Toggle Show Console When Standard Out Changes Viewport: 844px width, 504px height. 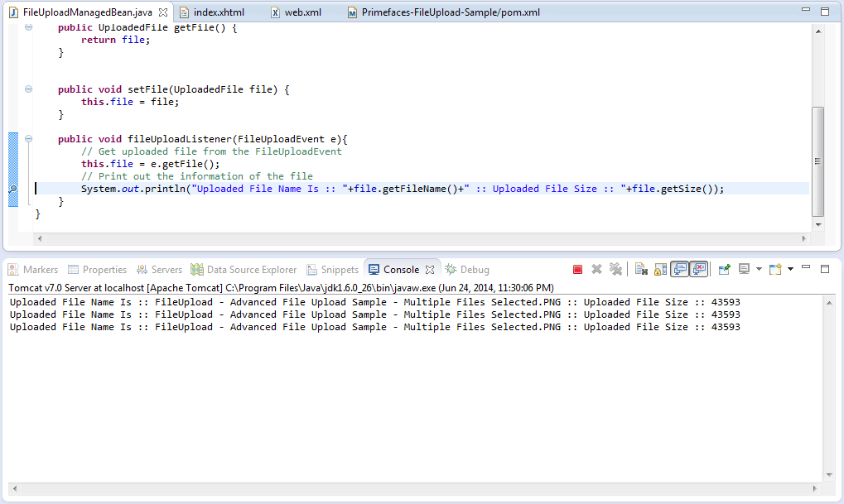click(680, 270)
